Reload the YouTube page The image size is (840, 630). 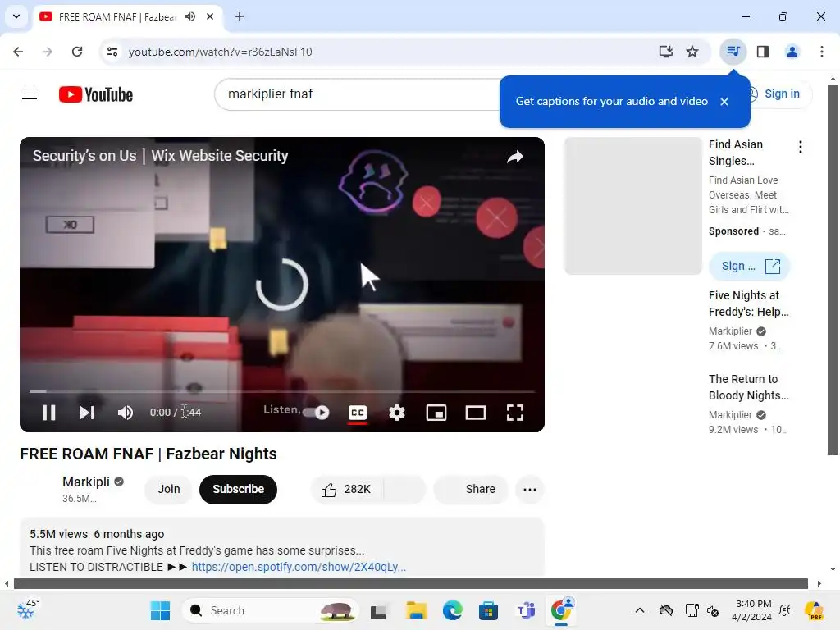pyautogui.click(x=77, y=52)
